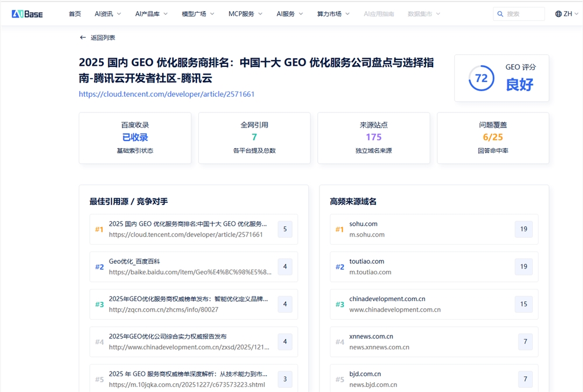Click the magnifier icon in the search box
This screenshot has width=583, height=392.
500,13
